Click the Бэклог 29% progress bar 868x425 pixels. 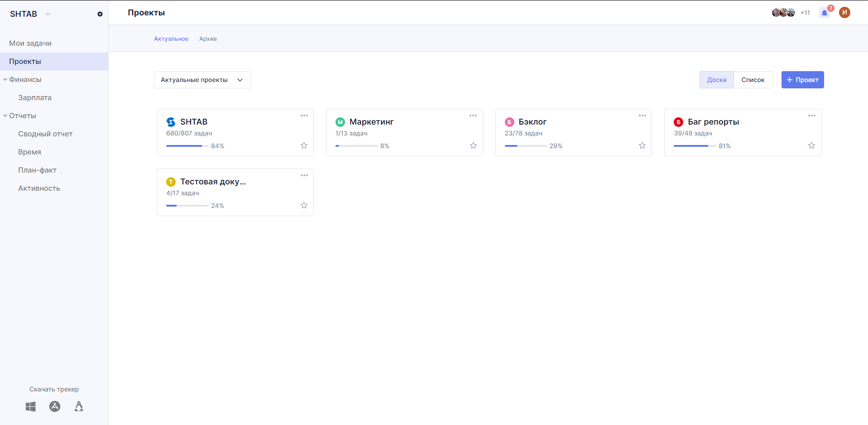click(x=526, y=146)
